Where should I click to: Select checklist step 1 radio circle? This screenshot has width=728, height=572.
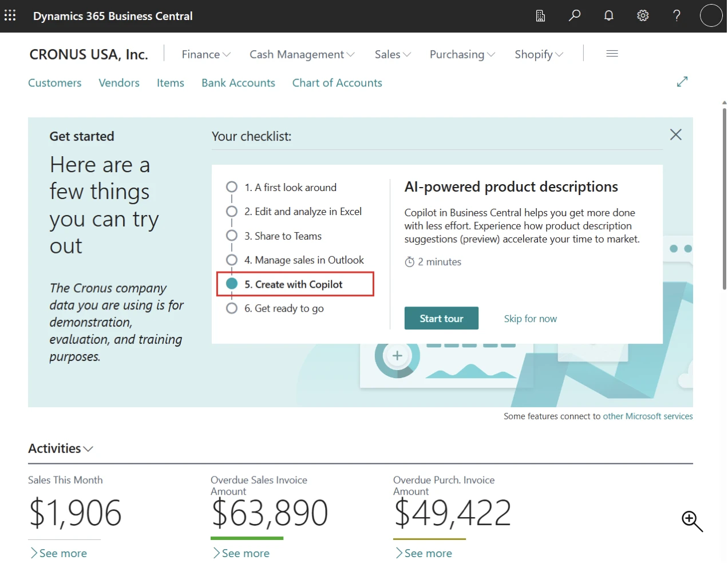[232, 187]
